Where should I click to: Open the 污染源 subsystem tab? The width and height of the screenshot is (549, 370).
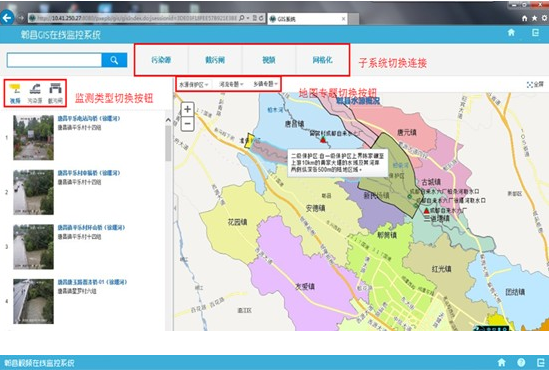(161, 60)
